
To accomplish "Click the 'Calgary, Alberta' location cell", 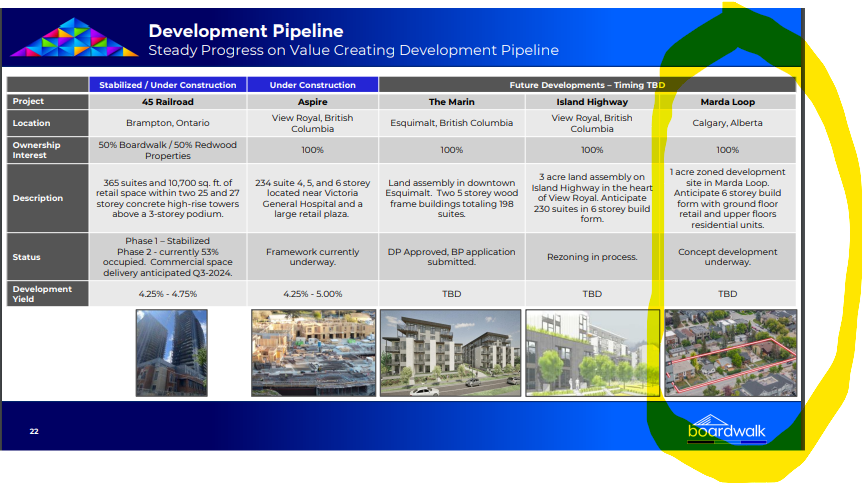I will point(727,123).
